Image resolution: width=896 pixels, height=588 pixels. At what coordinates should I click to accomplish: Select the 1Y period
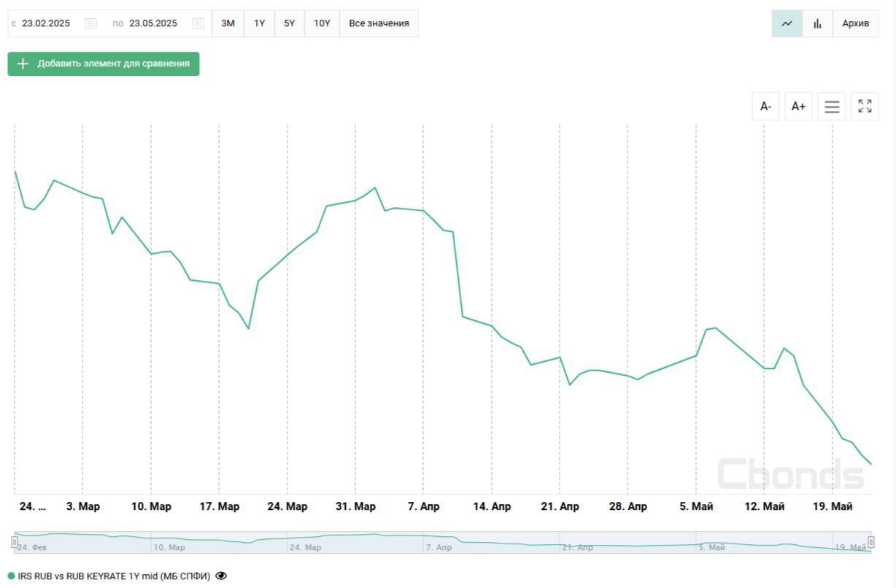point(259,23)
